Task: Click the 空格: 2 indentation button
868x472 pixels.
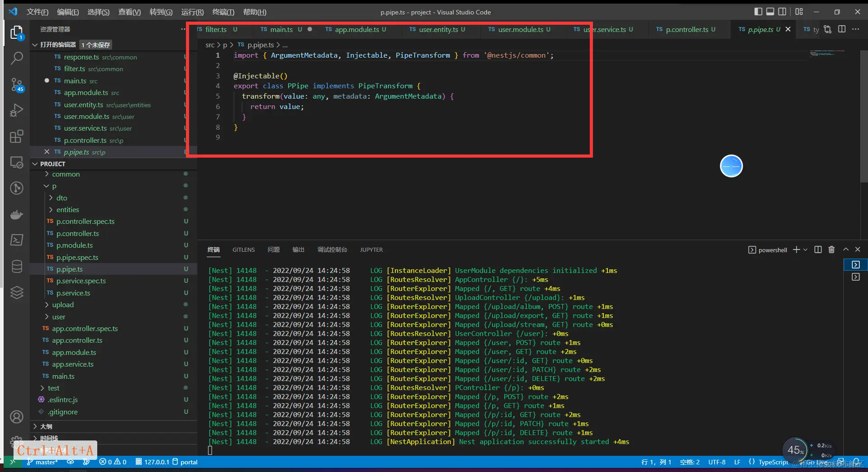Action: click(690, 462)
